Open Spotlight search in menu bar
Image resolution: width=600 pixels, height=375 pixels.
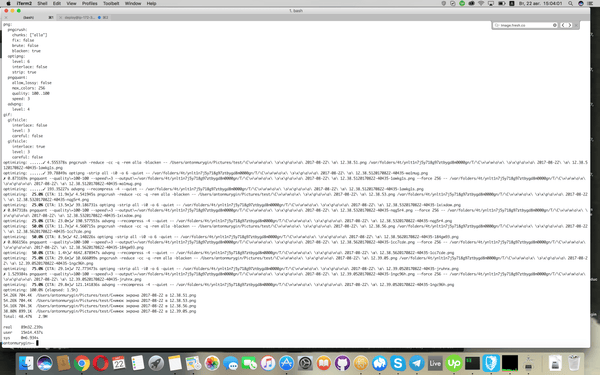pyautogui.click(x=570, y=3)
